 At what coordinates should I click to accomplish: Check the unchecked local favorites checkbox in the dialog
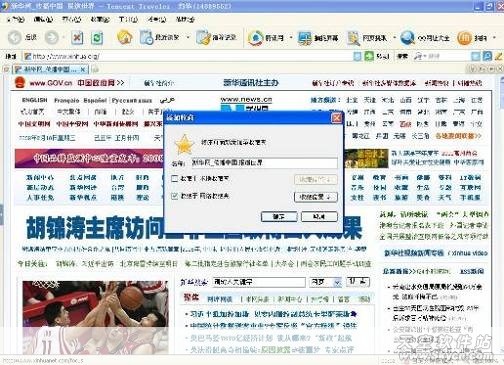[x=174, y=179]
